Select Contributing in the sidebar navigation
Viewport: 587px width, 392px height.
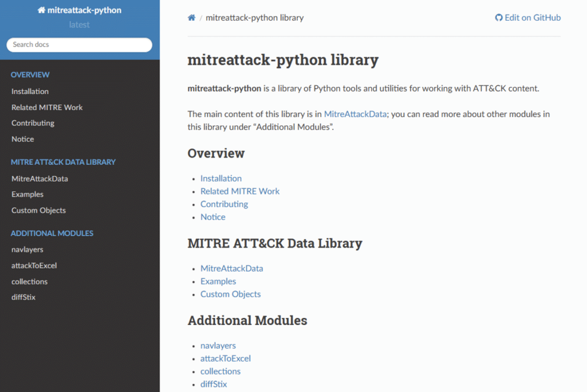(x=33, y=123)
